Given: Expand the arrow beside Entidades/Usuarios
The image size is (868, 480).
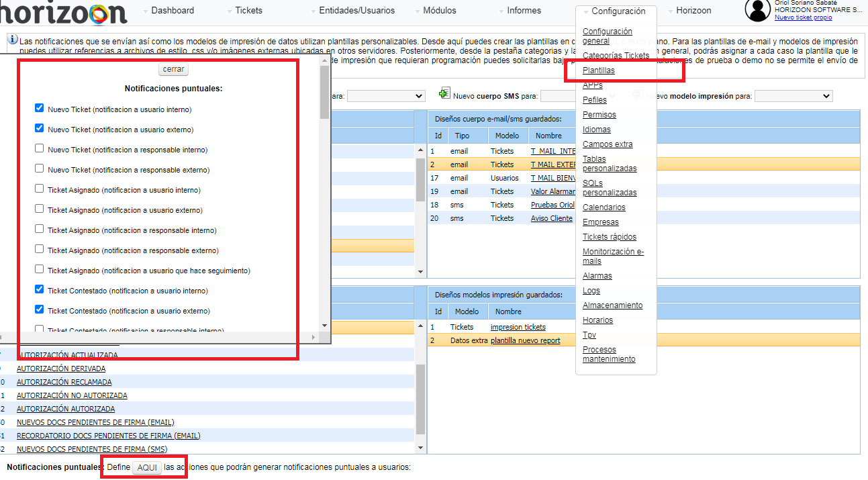Looking at the screenshot, I should tap(313, 11).
